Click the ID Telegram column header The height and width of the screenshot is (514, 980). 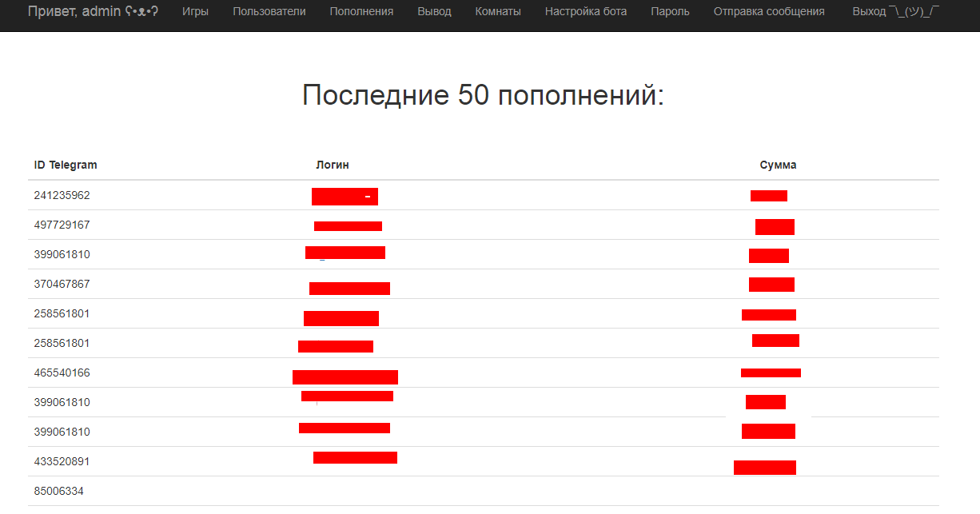(66, 165)
